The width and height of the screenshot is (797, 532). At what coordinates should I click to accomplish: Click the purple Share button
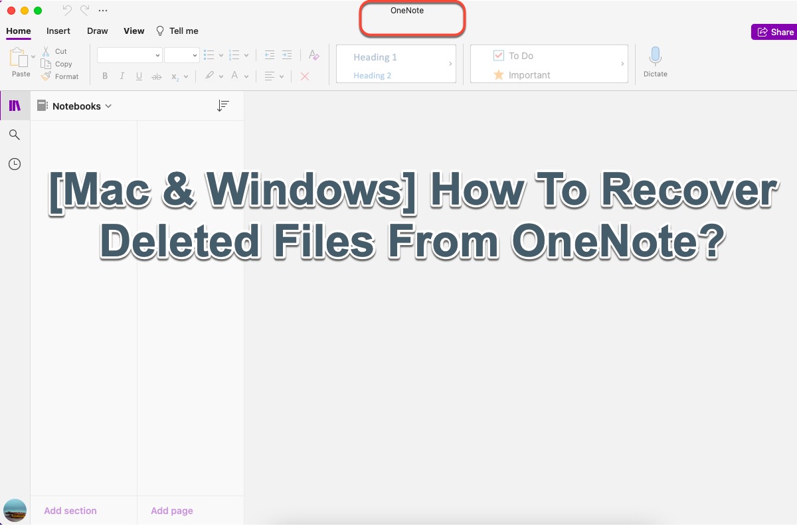774,32
